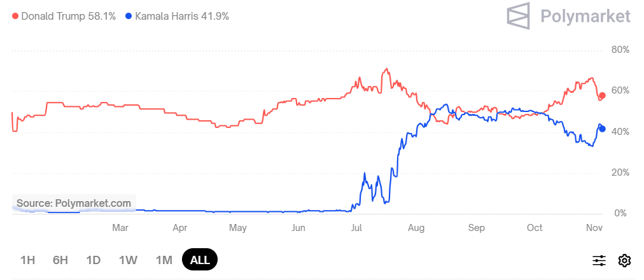Click the Polymarket brand name text
This screenshot has height=280, width=644.
[x=585, y=16]
